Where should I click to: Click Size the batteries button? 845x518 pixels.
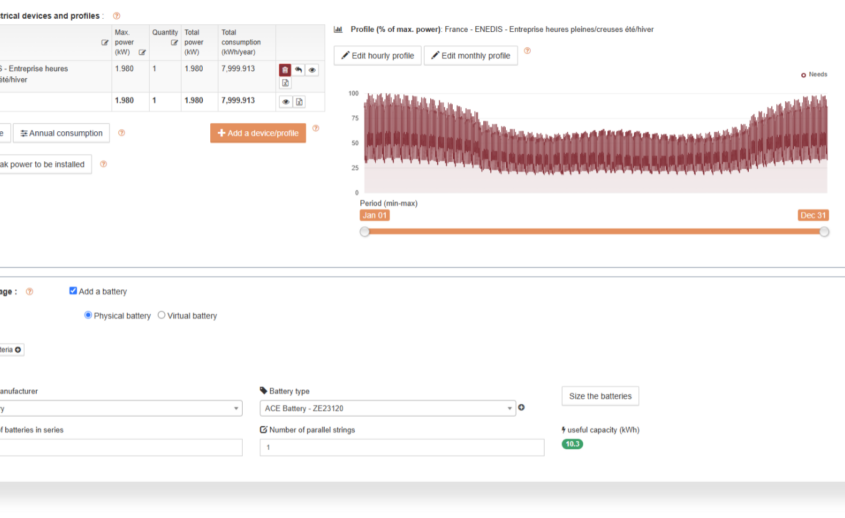tap(600, 396)
